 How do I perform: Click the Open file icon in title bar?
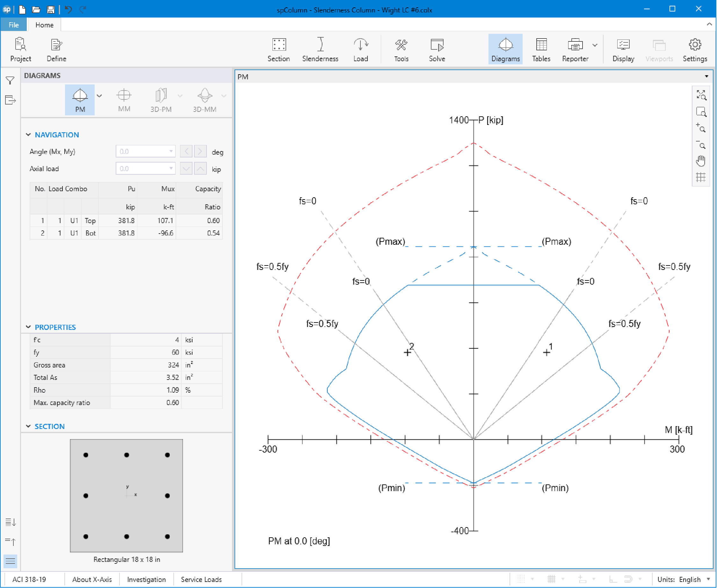click(36, 10)
